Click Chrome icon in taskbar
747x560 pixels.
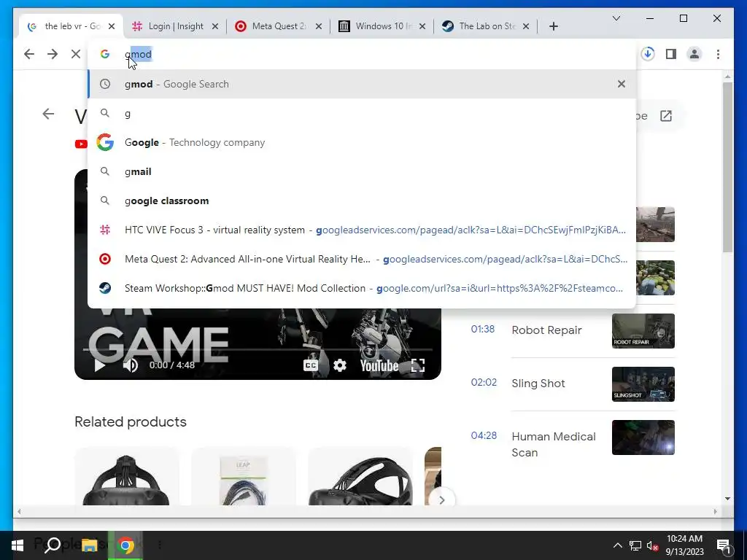tap(125, 545)
